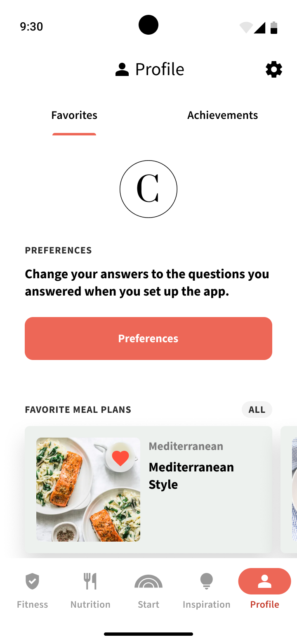This screenshot has width=297, height=644.
Task: Tap the Profile person icon in the bottom bar
Action: (x=264, y=581)
